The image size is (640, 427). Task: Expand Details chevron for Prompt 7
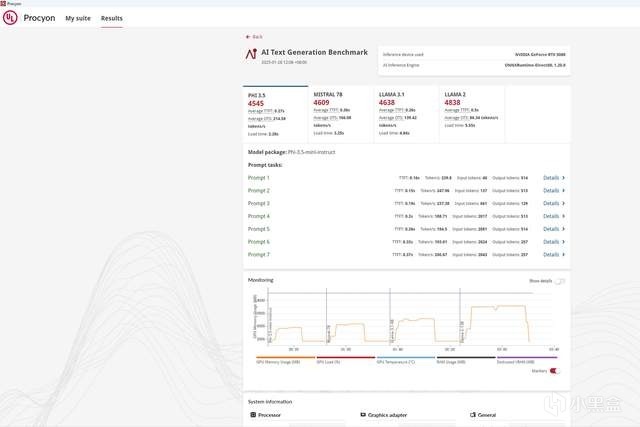coord(564,255)
